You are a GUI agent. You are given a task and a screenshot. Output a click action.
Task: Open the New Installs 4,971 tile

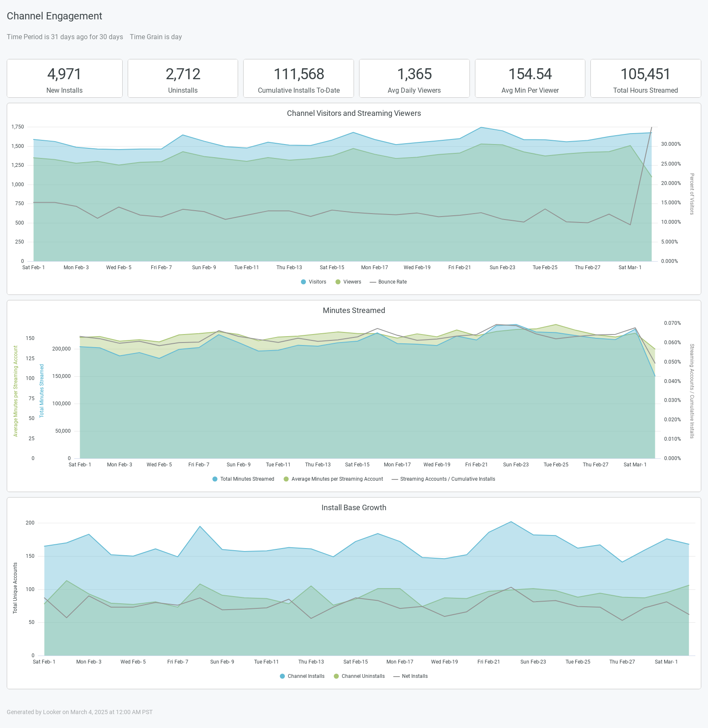coord(64,78)
